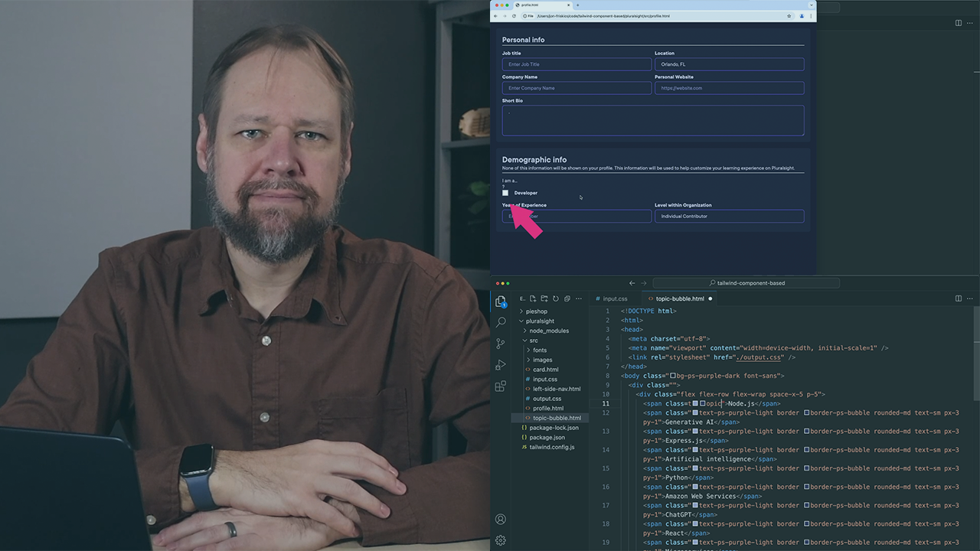980x551 pixels.
Task: Click the bookmark star in Chrome's address bar
Action: point(788,15)
